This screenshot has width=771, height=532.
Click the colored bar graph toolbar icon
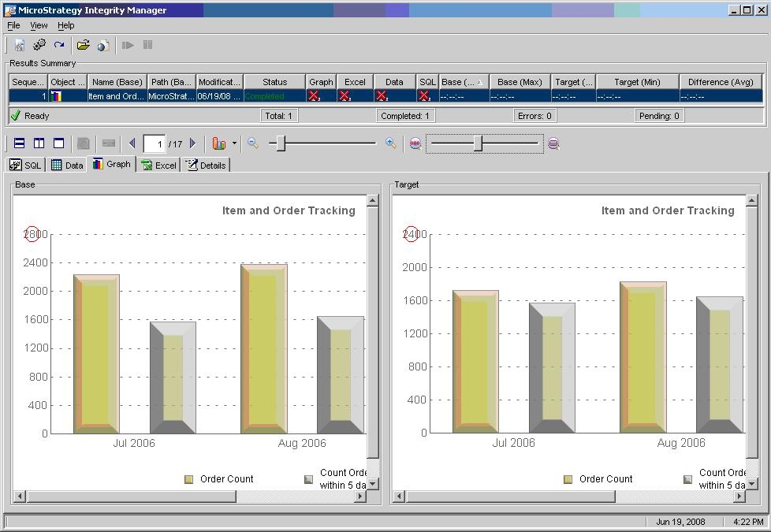pos(219,143)
